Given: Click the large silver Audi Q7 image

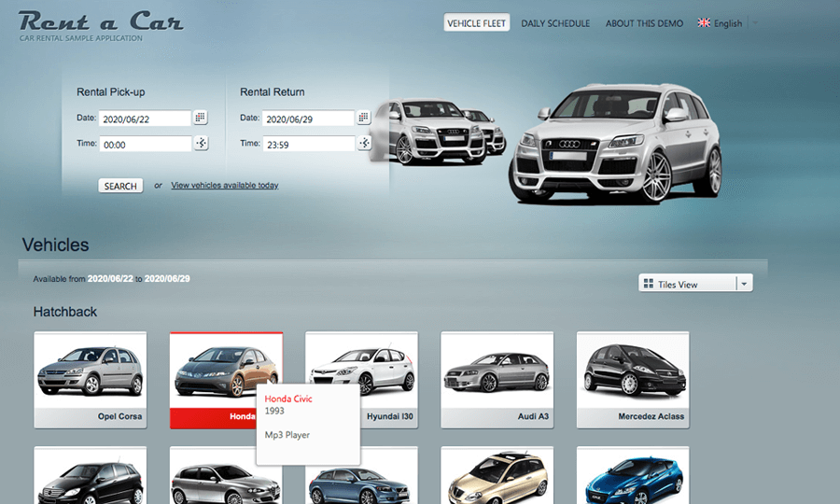Looking at the screenshot, I should click(x=615, y=143).
